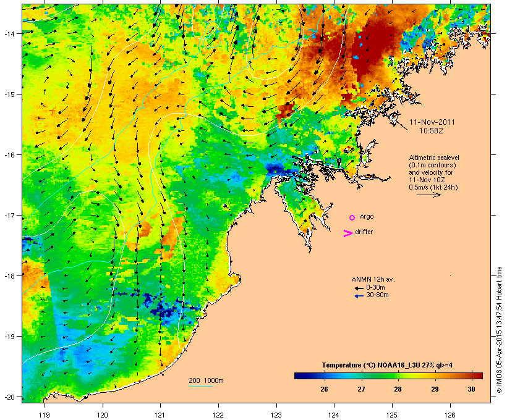Click the 124 longitude axis label
Screen dimensions: 507x420
334,415
